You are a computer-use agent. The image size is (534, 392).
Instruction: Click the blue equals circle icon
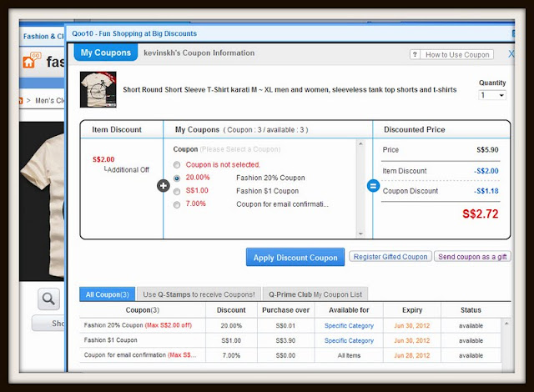373,186
